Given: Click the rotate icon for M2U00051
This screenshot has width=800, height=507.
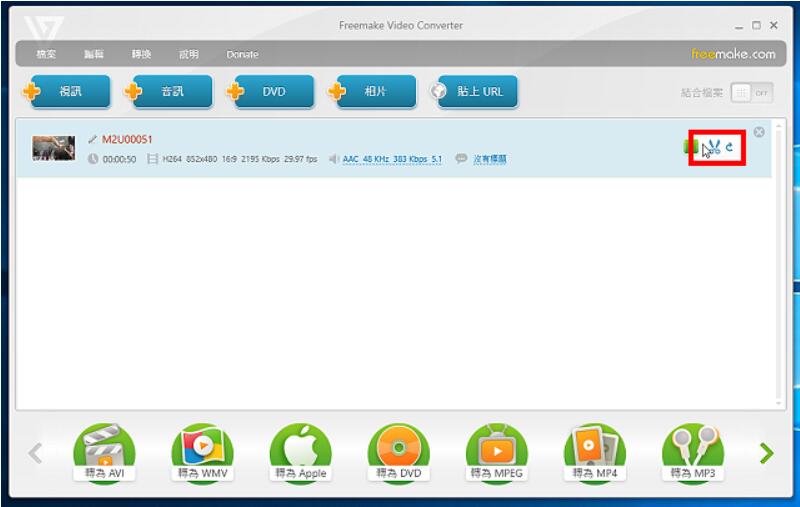Looking at the screenshot, I should pyautogui.click(x=730, y=147).
